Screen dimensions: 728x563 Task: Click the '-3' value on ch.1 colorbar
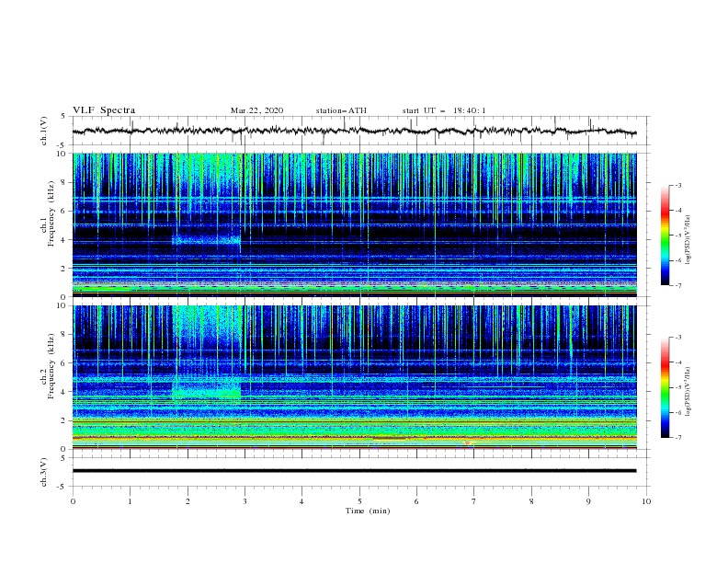677,185
